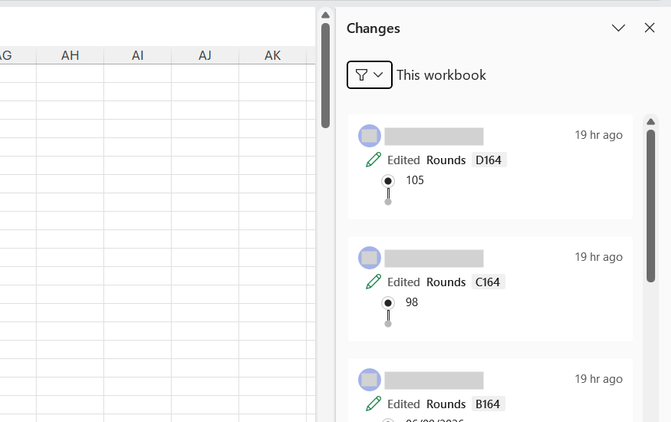The image size is (671, 422).
Task: Select column AK header
Action: click(x=273, y=55)
